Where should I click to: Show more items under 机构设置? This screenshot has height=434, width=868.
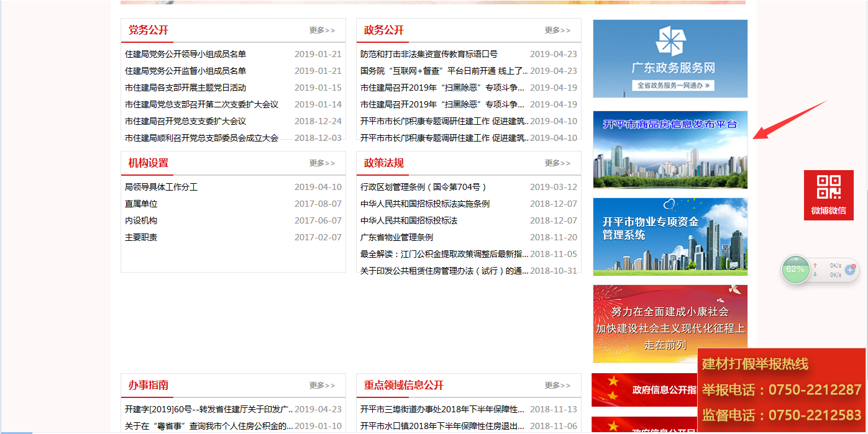pos(322,163)
